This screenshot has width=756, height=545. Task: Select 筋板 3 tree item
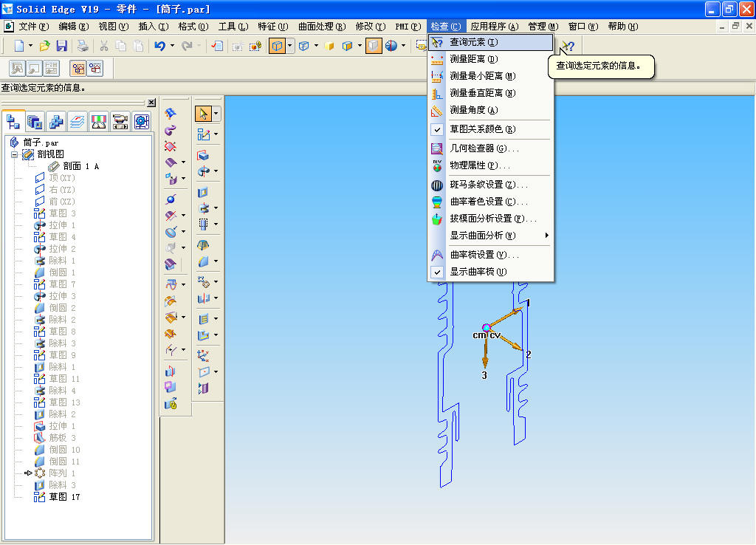point(62,438)
